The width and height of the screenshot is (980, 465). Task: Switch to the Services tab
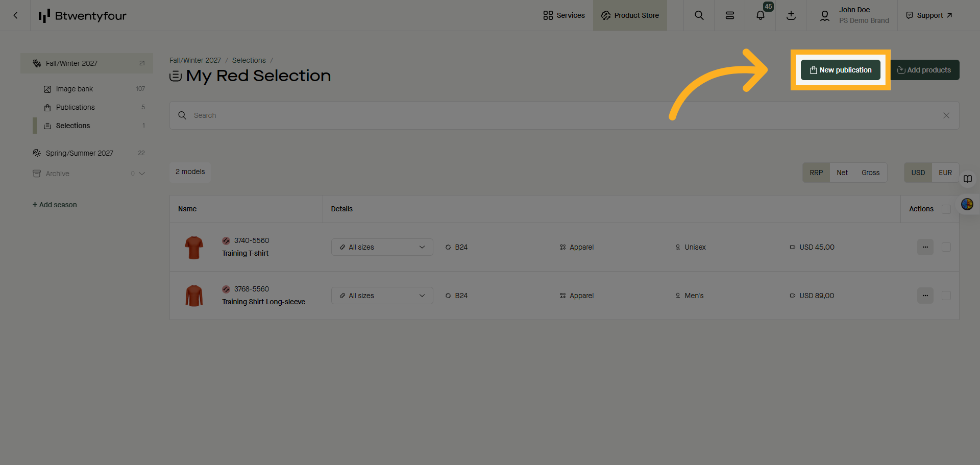[x=564, y=15]
